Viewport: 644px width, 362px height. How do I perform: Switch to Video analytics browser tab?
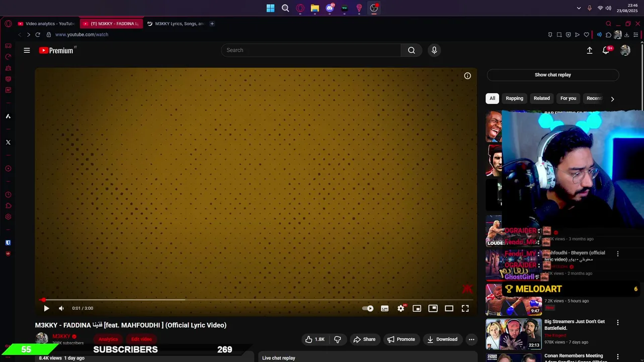coord(46,24)
